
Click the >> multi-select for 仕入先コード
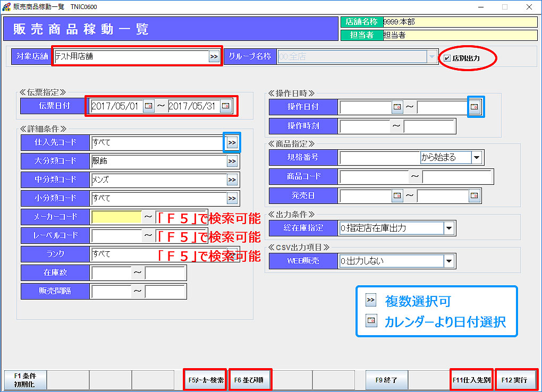[x=232, y=142]
